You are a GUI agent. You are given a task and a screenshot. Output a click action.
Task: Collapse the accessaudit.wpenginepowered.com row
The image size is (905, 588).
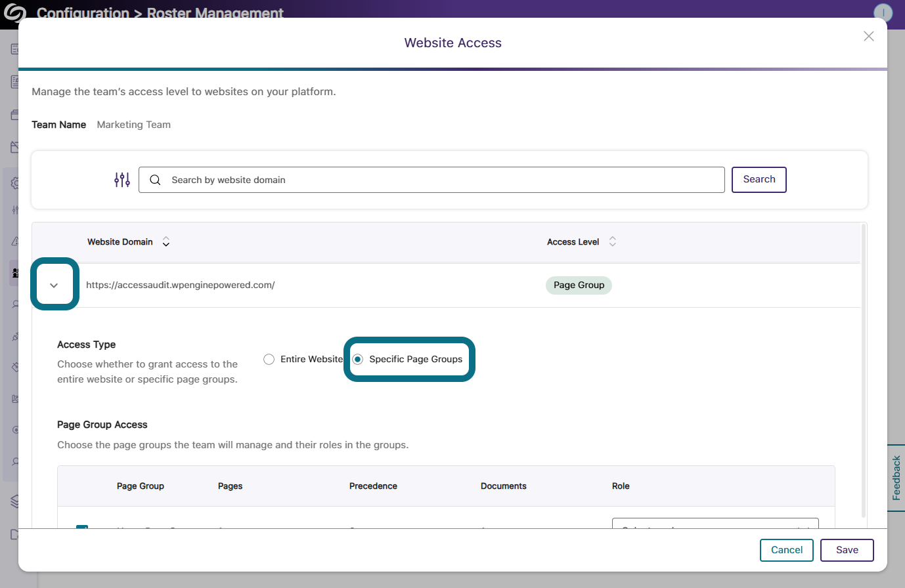54,285
